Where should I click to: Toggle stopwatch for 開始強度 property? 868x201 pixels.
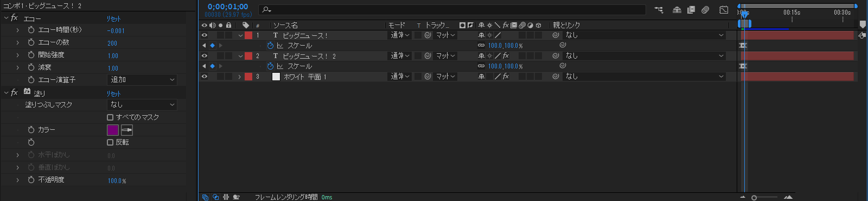31,55
